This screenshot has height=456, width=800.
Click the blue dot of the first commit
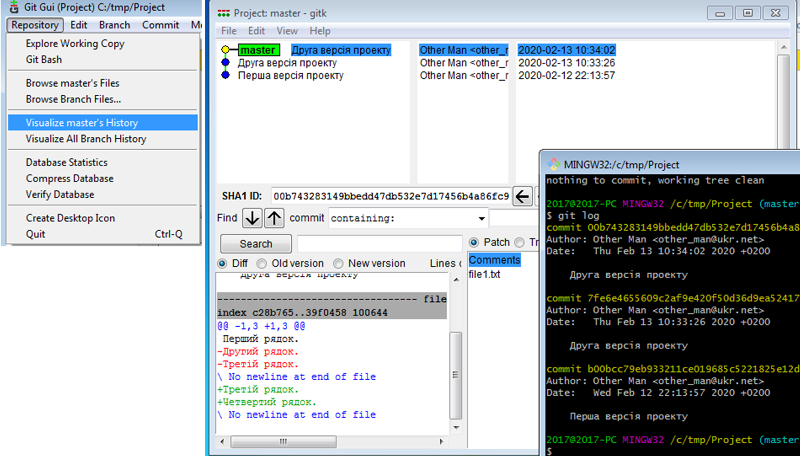pyautogui.click(x=226, y=75)
